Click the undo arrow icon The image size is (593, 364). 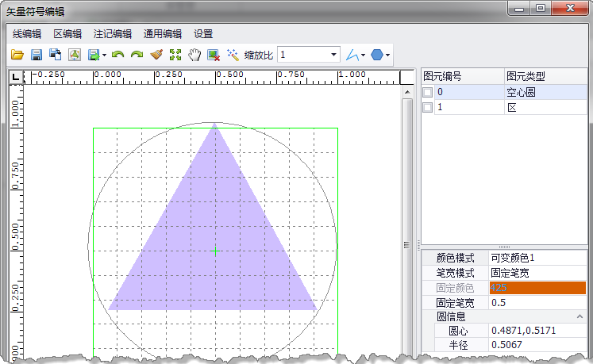click(117, 55)
